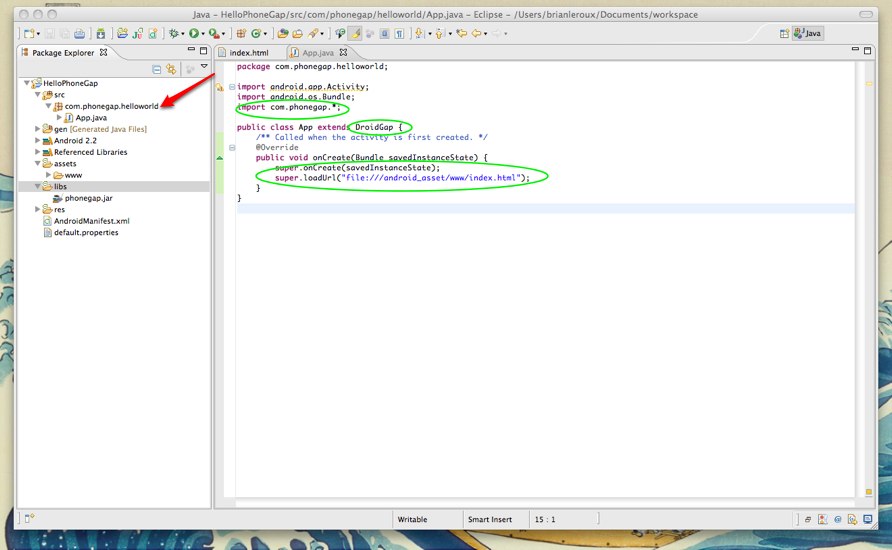Open the External Tools dropdown arrow
The image size is (892, 550).
[223, 34]
